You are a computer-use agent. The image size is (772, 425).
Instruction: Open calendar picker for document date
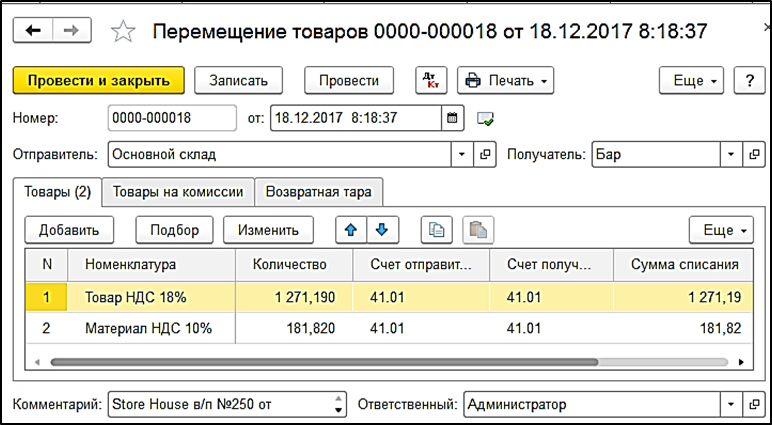coord(453,118)
